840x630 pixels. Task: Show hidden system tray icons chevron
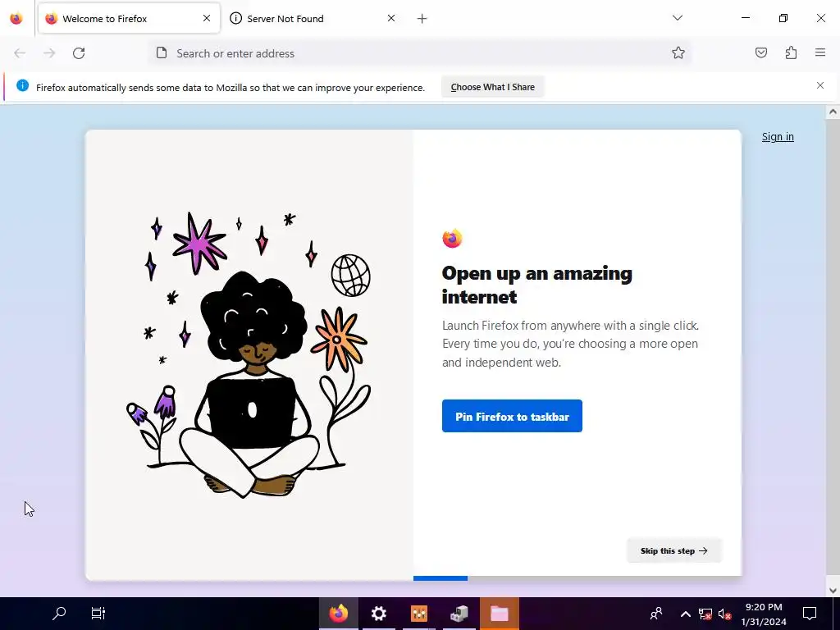[685, 614]
